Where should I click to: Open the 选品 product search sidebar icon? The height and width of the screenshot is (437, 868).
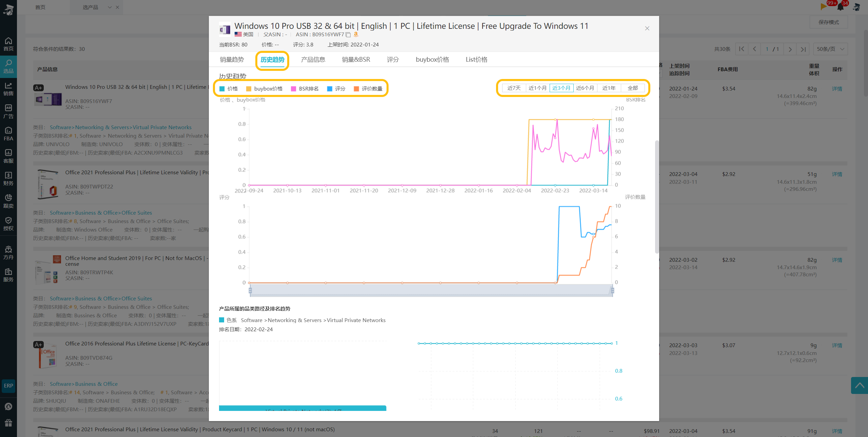point(8,67)
